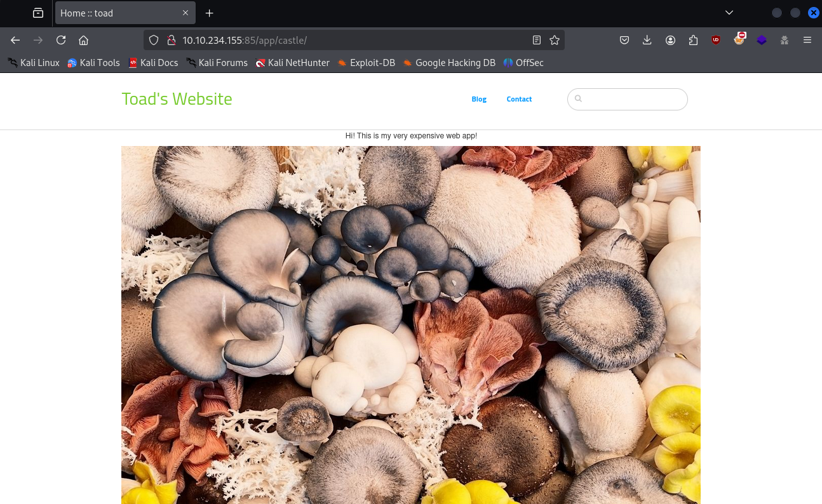The width and height of the screenshot is (822, 504).
Task: Open the Pocket save icon
Action: pos(624,40)
